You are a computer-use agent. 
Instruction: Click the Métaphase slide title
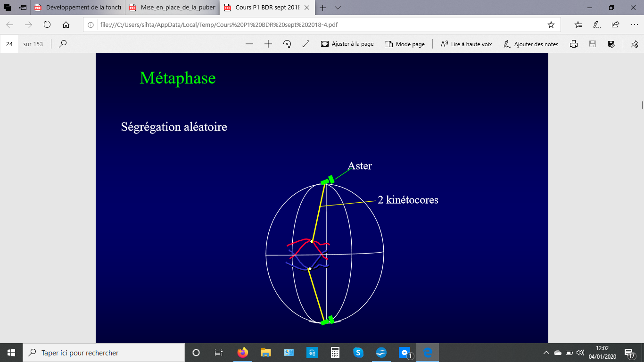(x=178, y=78)
